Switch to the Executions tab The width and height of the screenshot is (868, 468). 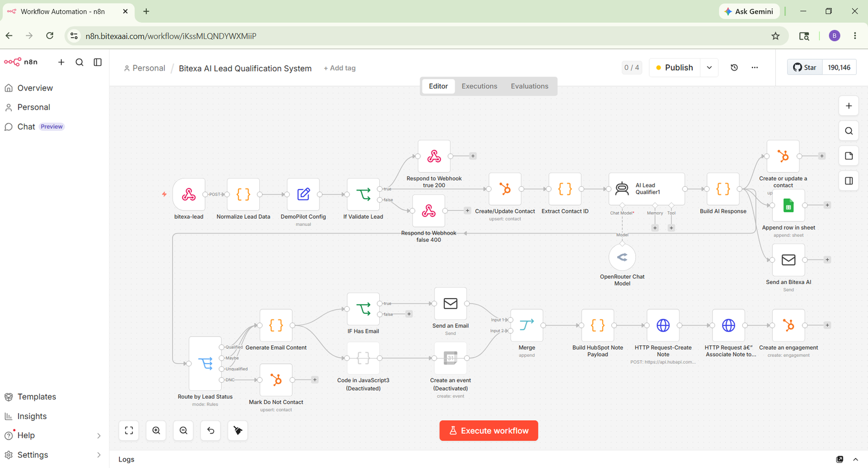tap(479, 86)
